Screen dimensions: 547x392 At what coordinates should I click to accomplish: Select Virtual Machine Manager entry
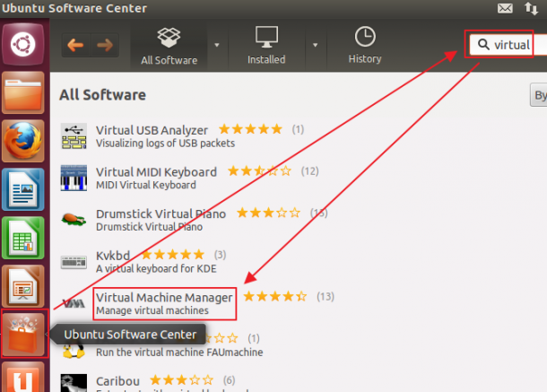click(x=164, y=304)
